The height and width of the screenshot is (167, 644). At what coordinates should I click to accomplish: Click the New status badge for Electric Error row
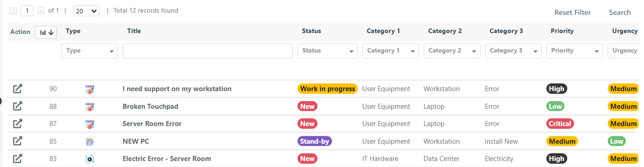(307, 159)
